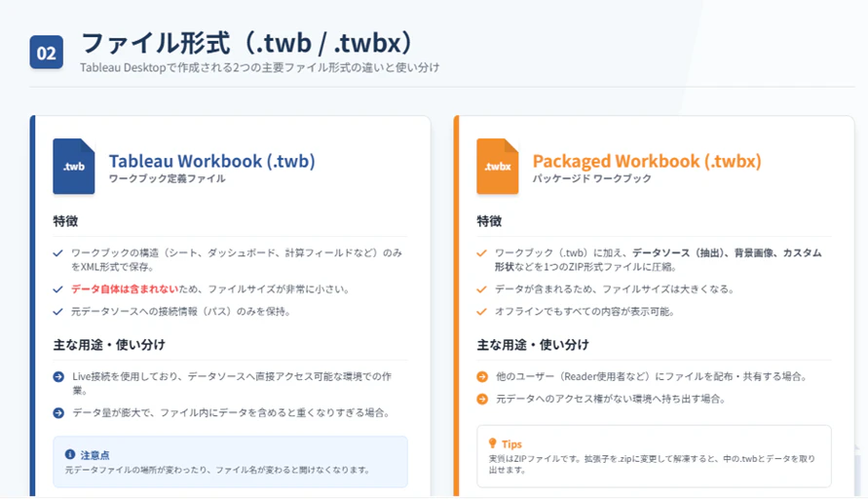Click checkmark beside ワークブックの構造 bullet
Viewport: 868px width, 499px height.
coord(58,253)
